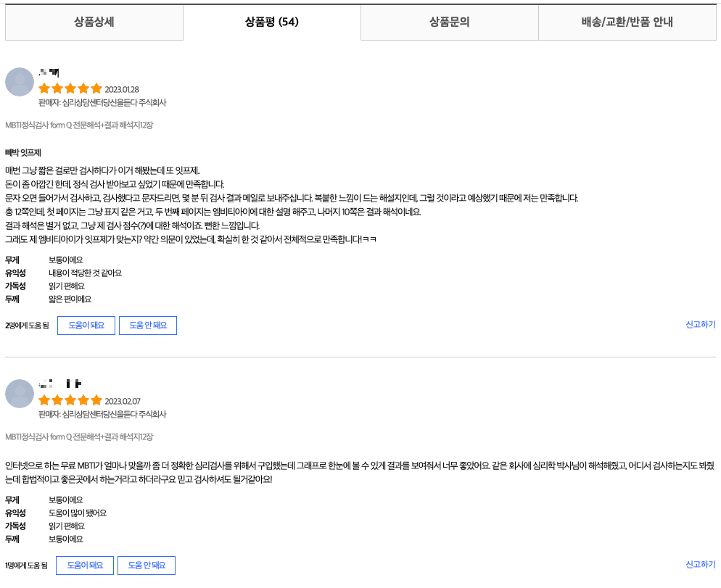Image resolution: width=721 pixels, height=588 pixels.
Task: Click the first star in the 2023.01.28 review
Action: point(45,88)
